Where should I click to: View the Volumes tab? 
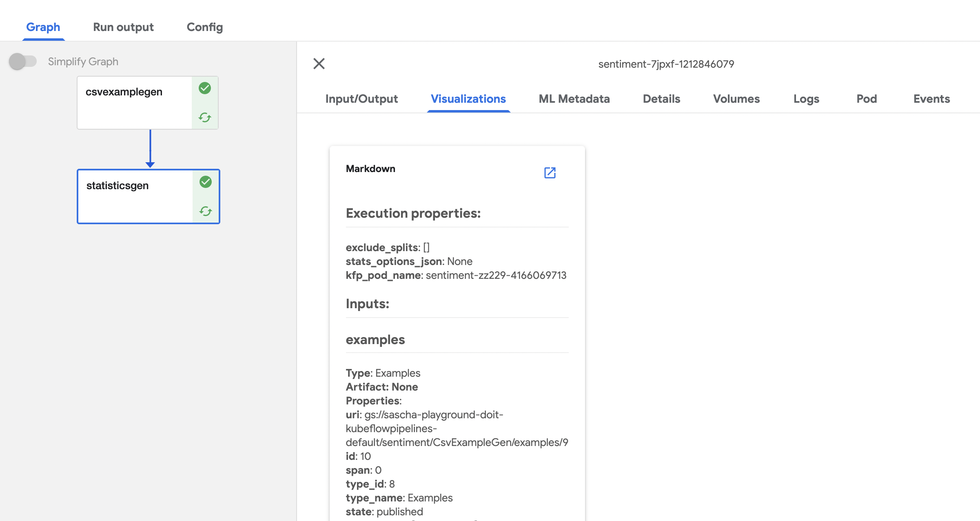point(736,99)
